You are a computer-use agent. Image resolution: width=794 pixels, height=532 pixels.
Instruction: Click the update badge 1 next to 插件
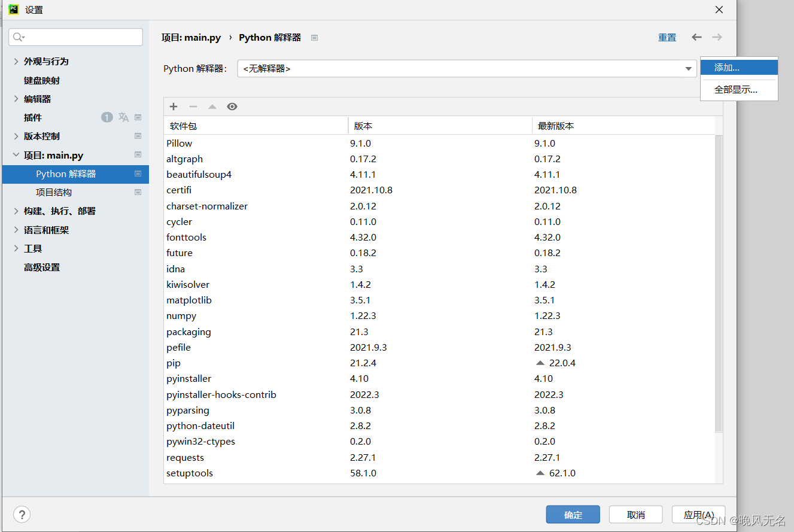tap(107, 117)
